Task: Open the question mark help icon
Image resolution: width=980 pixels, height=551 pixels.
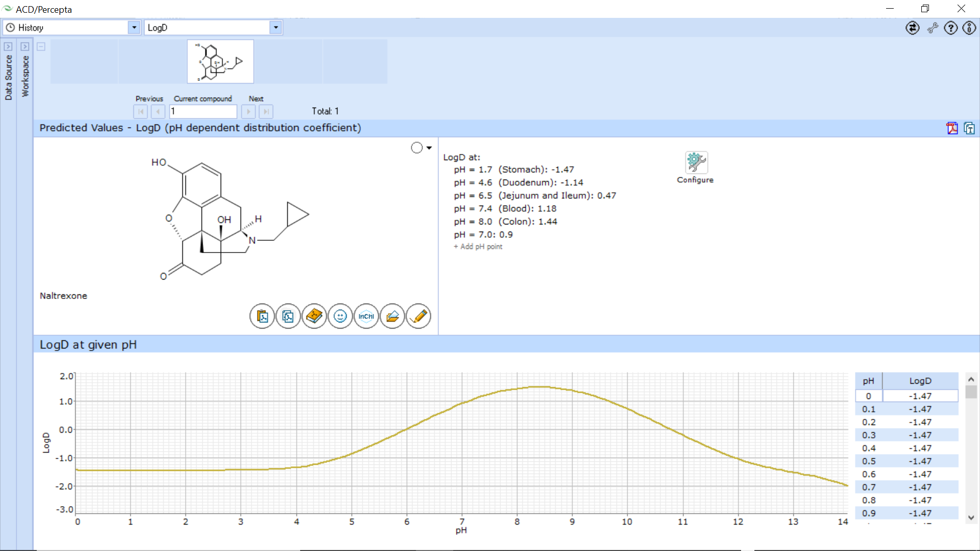Action: (950, 28)
